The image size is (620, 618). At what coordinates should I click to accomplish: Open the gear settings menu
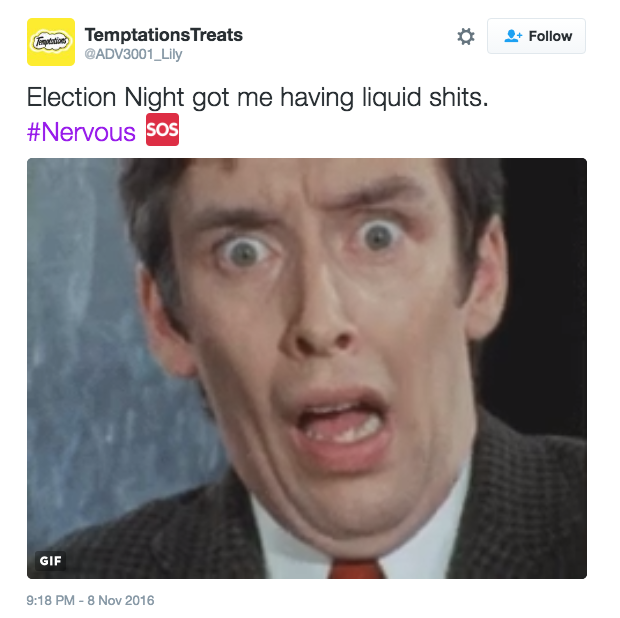[466, 36]
